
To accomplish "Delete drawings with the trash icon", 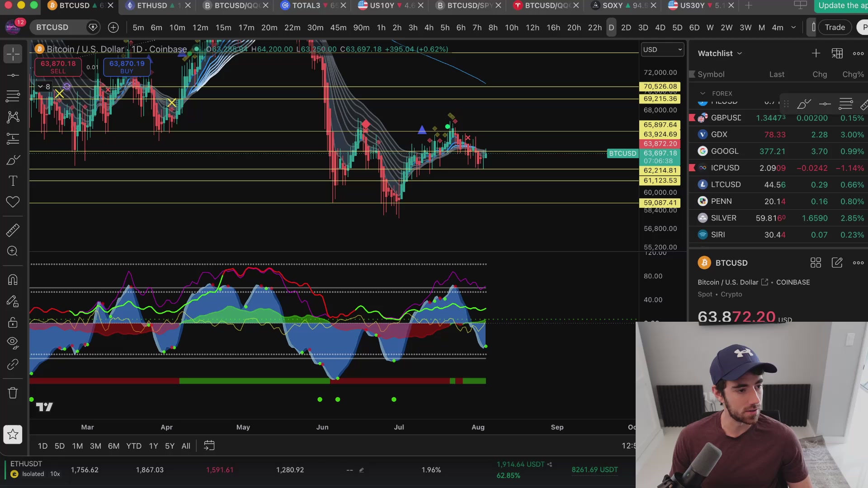I will pos(13,393).
